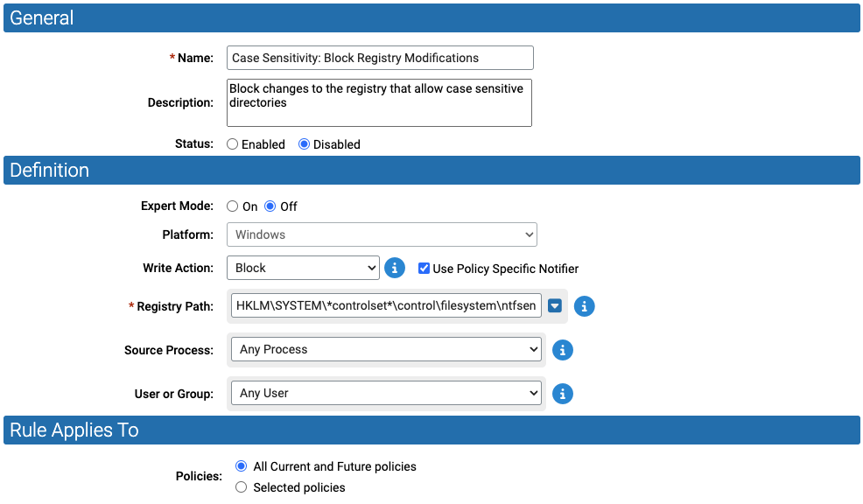Image resolution: width=863 pixels, height=504 pixels.
Task: Click info icon beside User or Group
Action: click(x=562, y=394)
